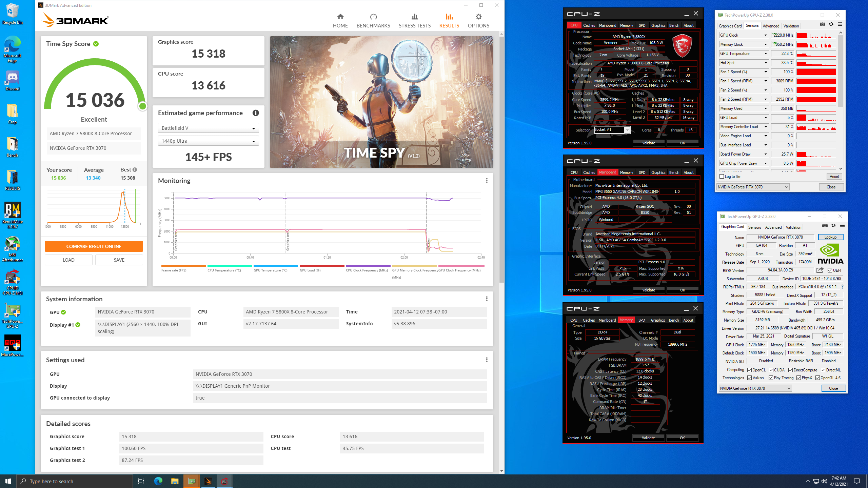The height and width of the screenshot is (488, 868).
Task: Open System information three-dot menu
Action: click(487, 299)
